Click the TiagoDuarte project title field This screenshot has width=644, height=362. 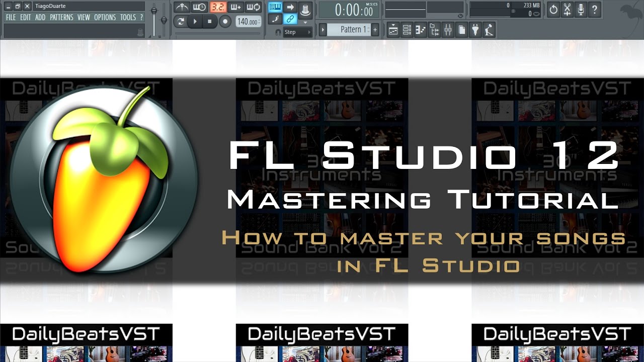pyautogui.click(x=89, y=6)
